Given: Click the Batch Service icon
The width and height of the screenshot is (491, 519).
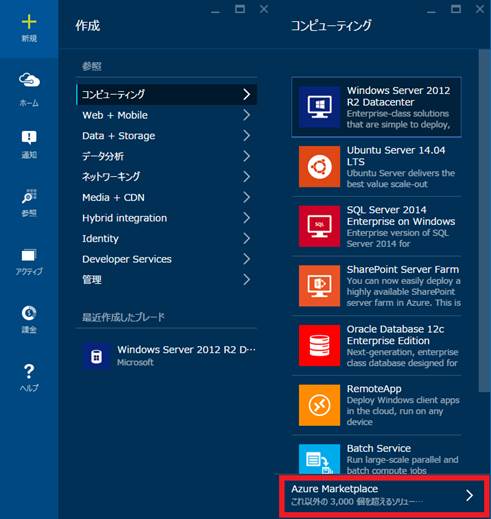Looking at the screenshot, I should [319, 459].
